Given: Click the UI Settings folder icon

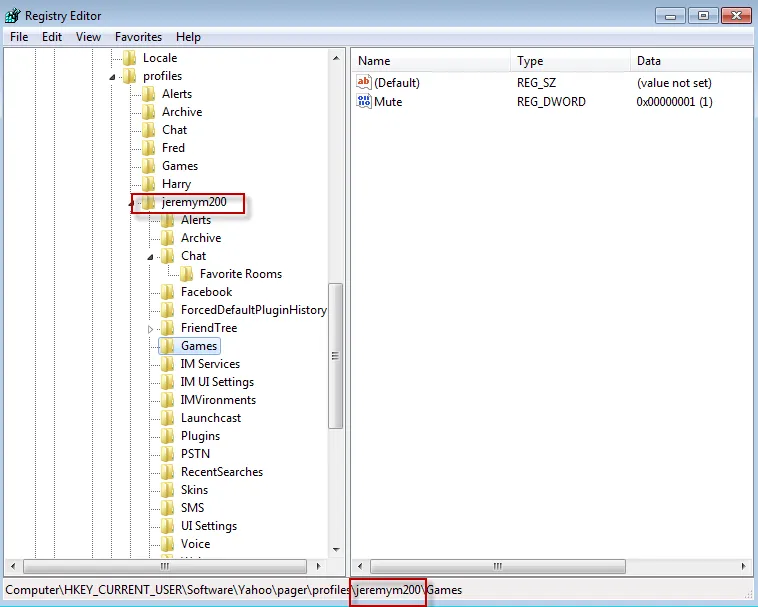Looking at the screenshot, I should (167, 526).
